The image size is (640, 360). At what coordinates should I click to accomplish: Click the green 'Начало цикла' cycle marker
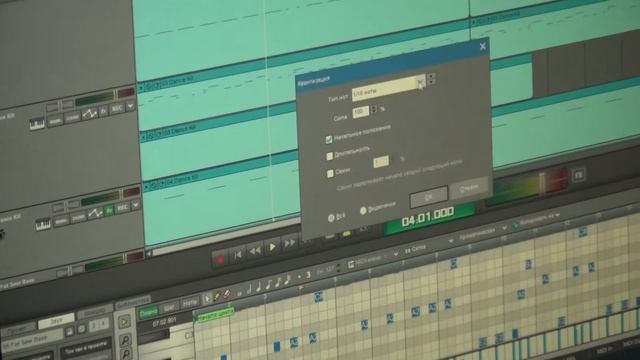tap(216, 315)
